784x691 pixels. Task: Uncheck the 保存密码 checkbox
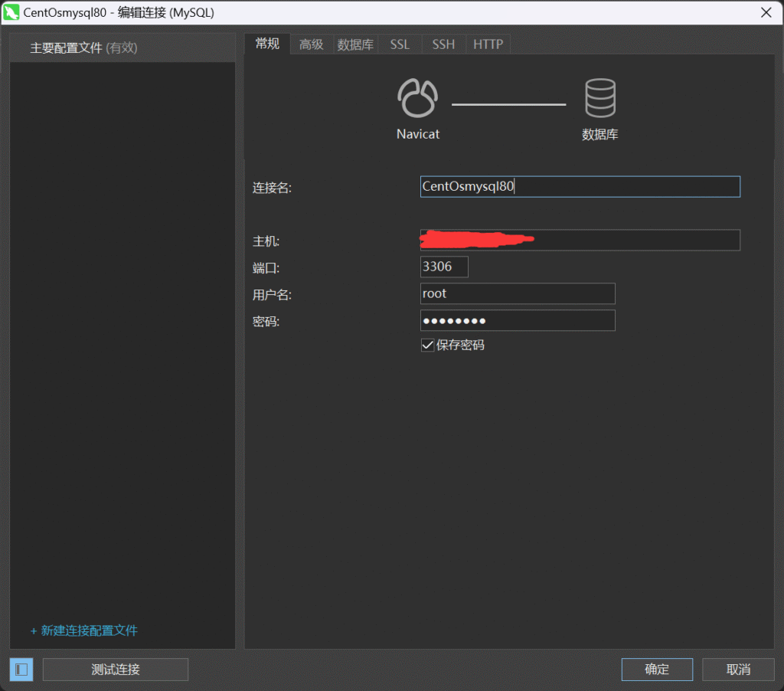[428, 345]
